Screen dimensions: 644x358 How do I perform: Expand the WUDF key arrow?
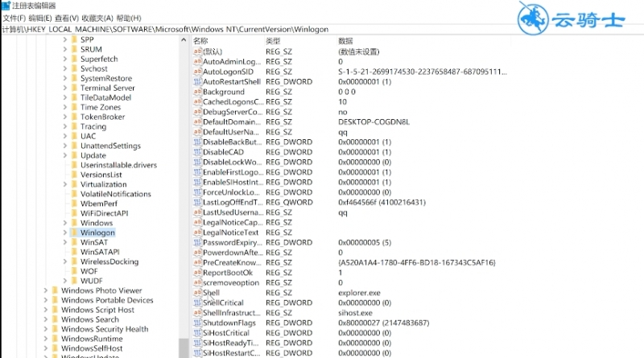pyautogui.click(x=65, y=281)
